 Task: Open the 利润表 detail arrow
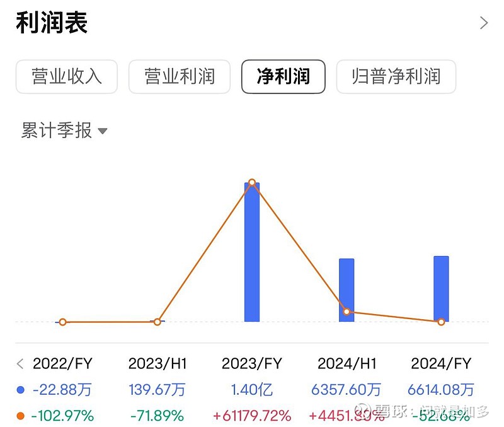[484, 23]
